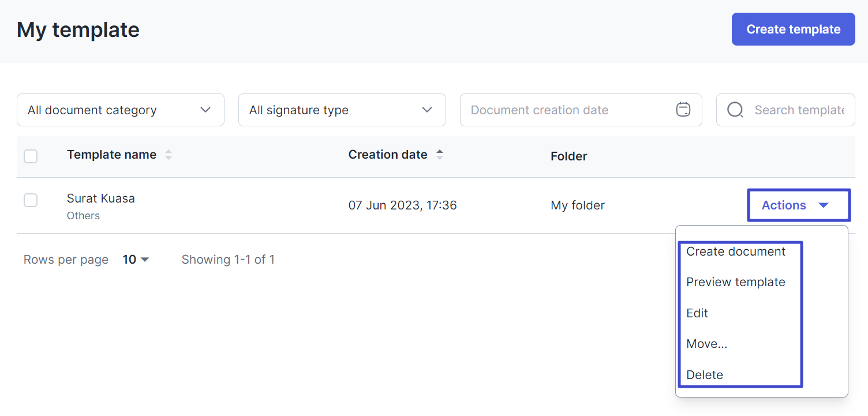Image resolution: width=868 pixels, height=416 pixels.
Task: Click the Actions dropdown arrow
Action: pyautogui.click(x=824, y=205)
